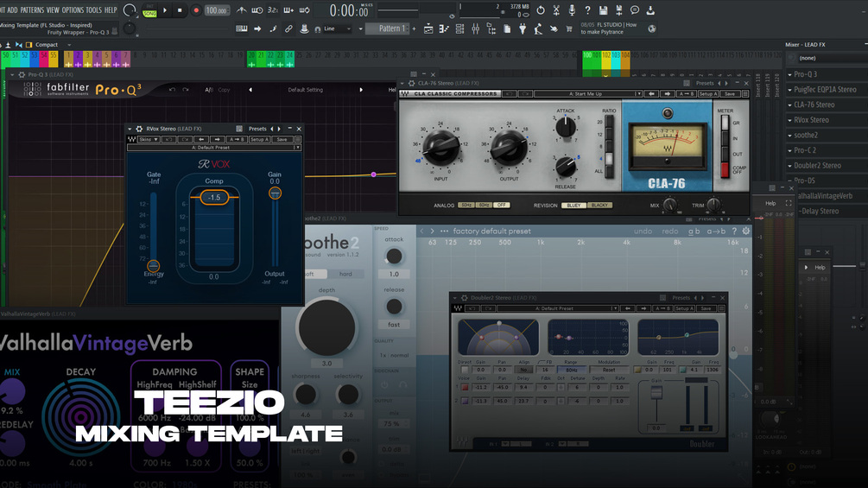This screenshot has width=868, height=488.
Task: Click the audio editor scissors icon
Action: point(556,10)
